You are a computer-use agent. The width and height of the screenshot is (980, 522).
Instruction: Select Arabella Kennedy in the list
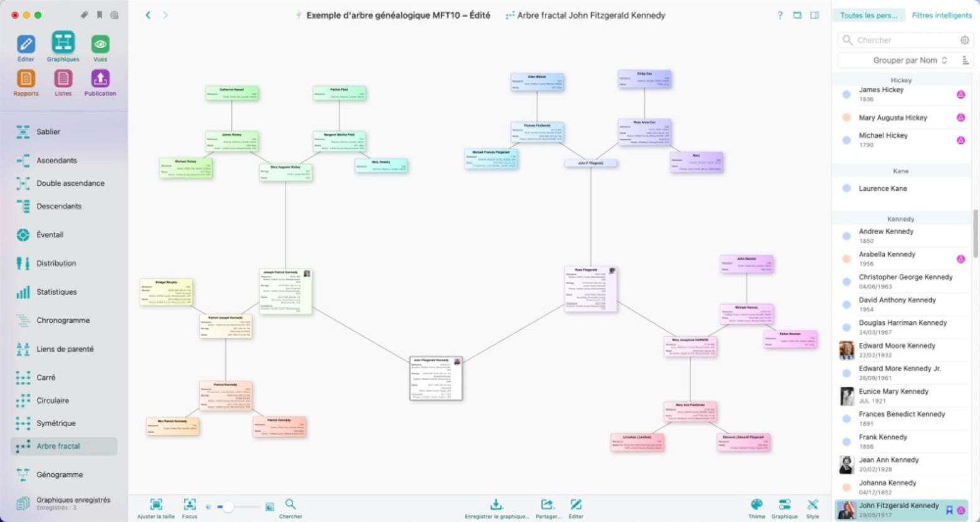point(902,258)
